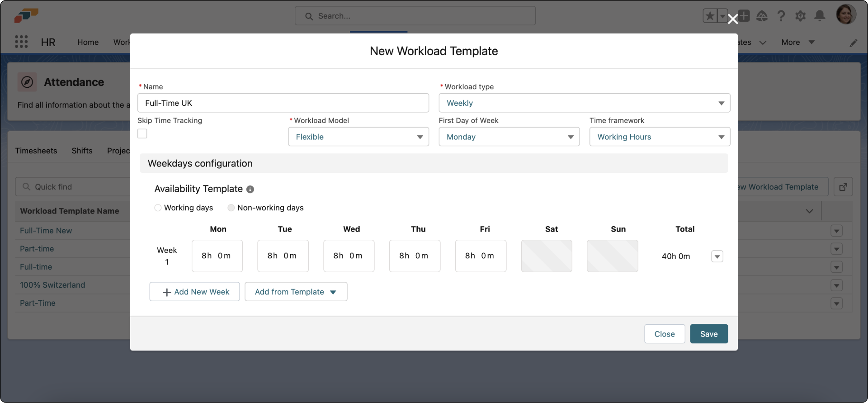The image size is (868, 403).
Task: Click the favorites star icon
Action: click(x=710, y=16)
